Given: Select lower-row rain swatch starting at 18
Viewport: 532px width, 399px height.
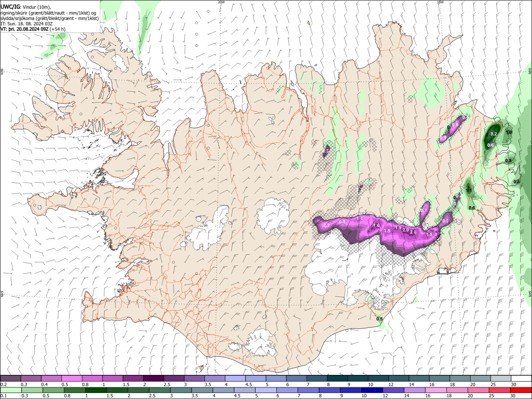Looking at the screenshot, I should [457, 390].
